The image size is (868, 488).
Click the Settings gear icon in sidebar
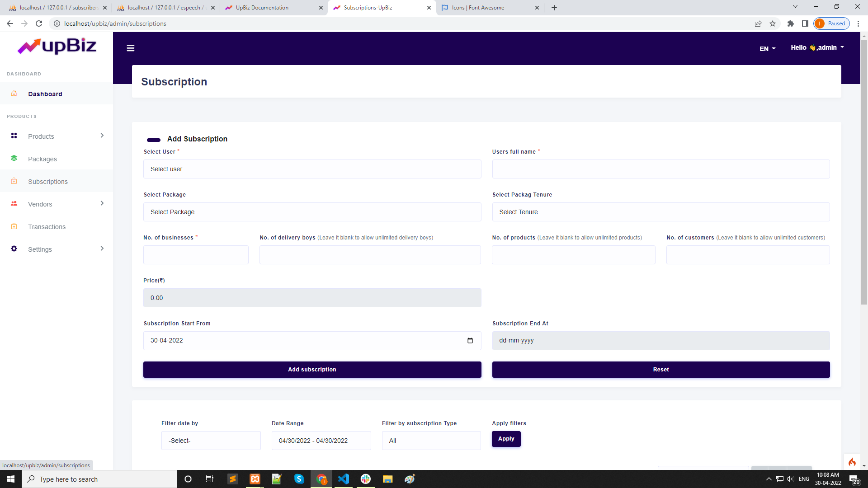(x=14, y=249)
